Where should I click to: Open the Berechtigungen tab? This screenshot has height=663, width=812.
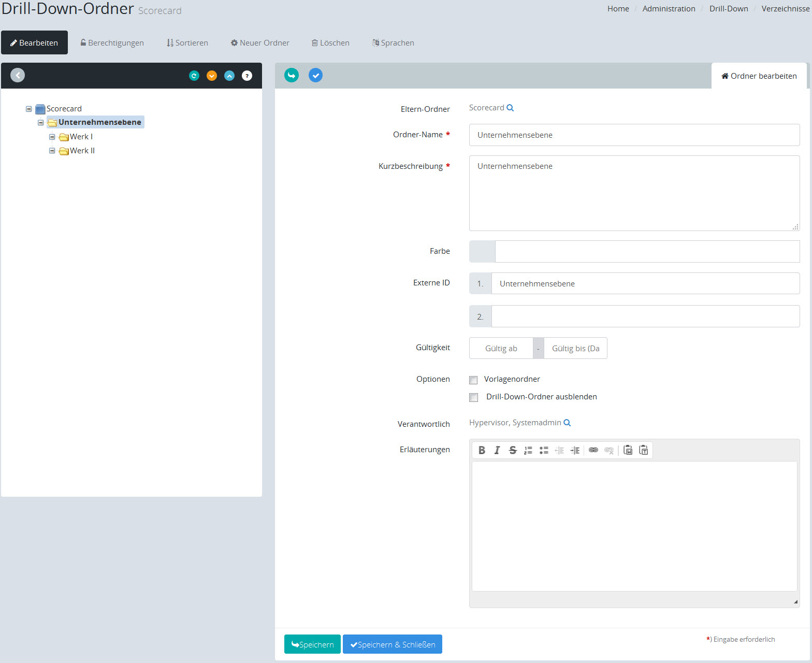tap(112, 43)
